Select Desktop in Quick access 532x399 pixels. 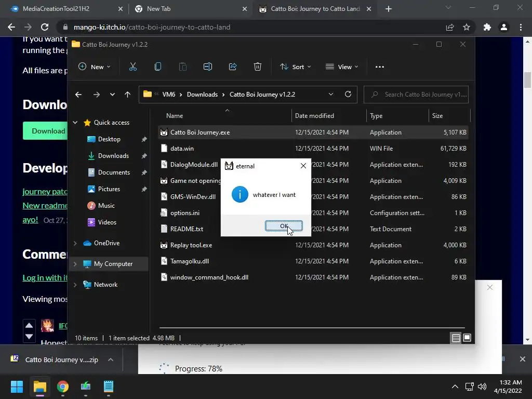point(109,139)
